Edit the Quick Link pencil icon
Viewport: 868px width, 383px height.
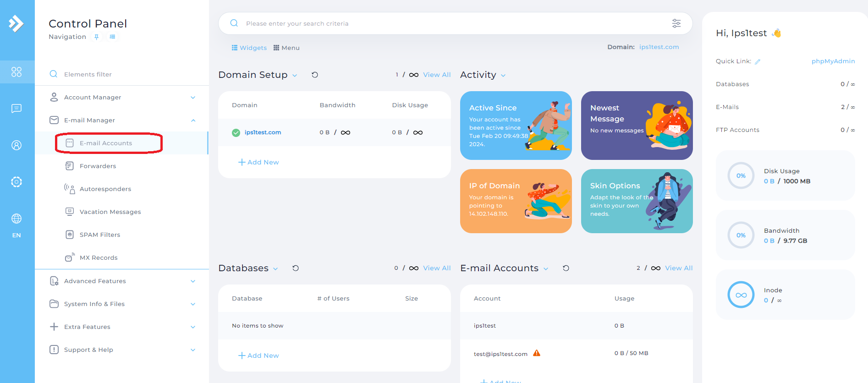(758, 62)
